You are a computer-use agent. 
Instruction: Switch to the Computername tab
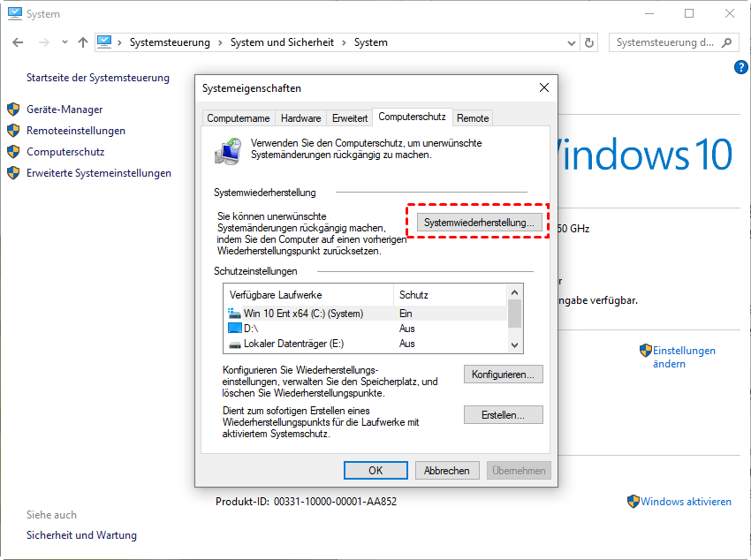click(x=239, y=118)
